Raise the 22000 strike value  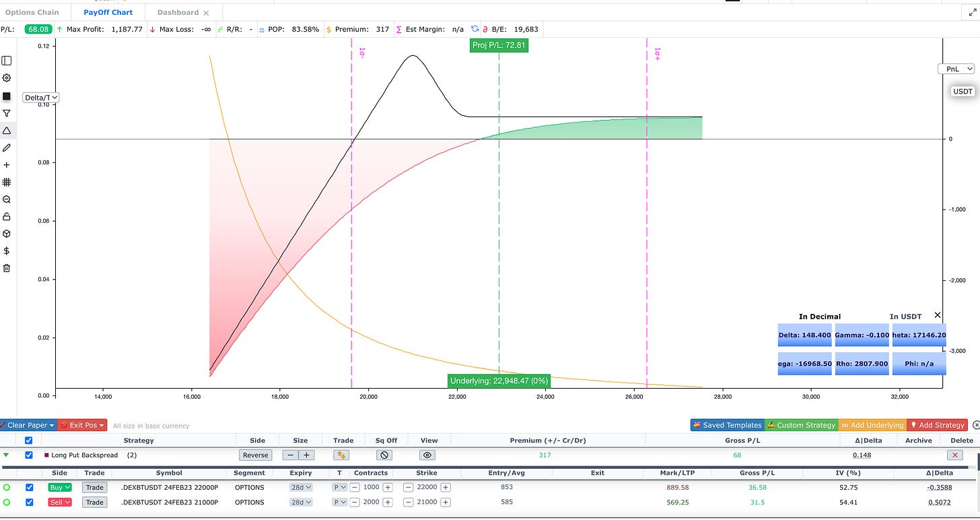pyautogui.click(x=446, y=488)
